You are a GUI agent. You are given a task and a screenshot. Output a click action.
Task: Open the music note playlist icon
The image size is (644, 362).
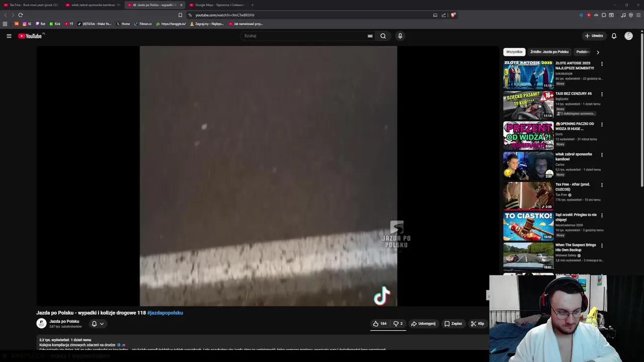(623, 15)
